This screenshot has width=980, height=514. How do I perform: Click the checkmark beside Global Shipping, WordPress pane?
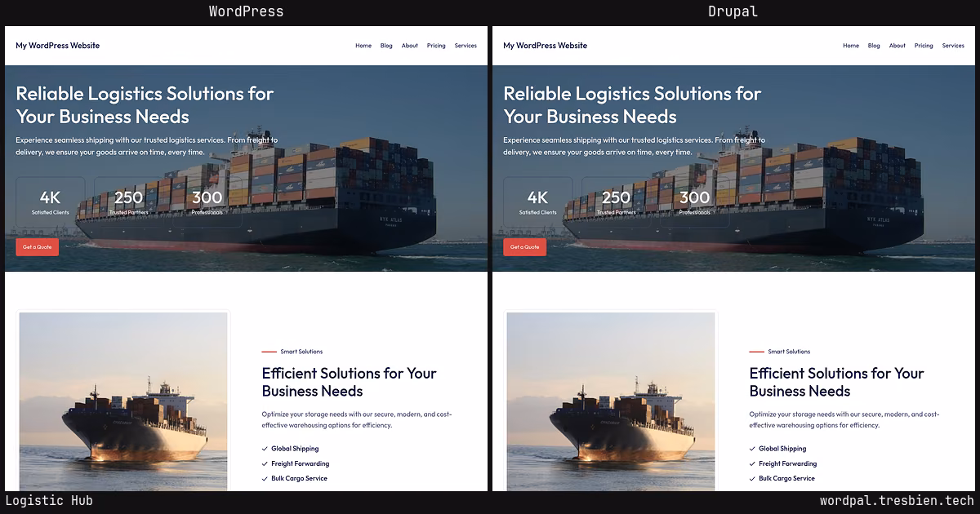tap(265, 449)
